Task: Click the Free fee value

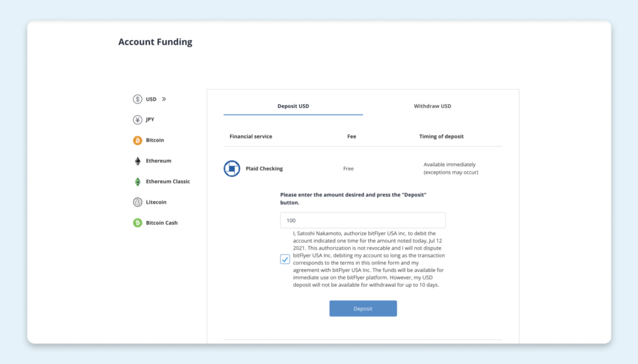Action: tap(348, 169)
